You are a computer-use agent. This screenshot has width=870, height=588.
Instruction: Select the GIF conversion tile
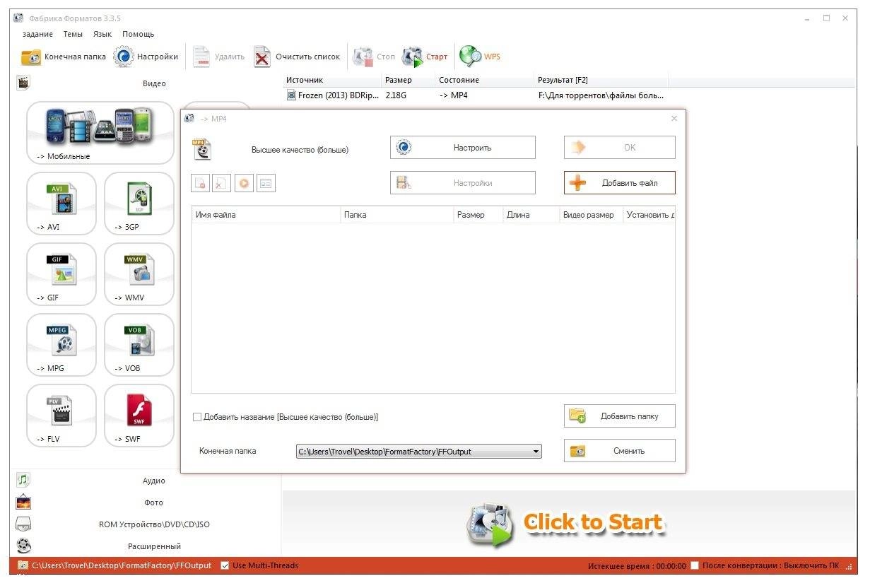click(x=61, y=274)
